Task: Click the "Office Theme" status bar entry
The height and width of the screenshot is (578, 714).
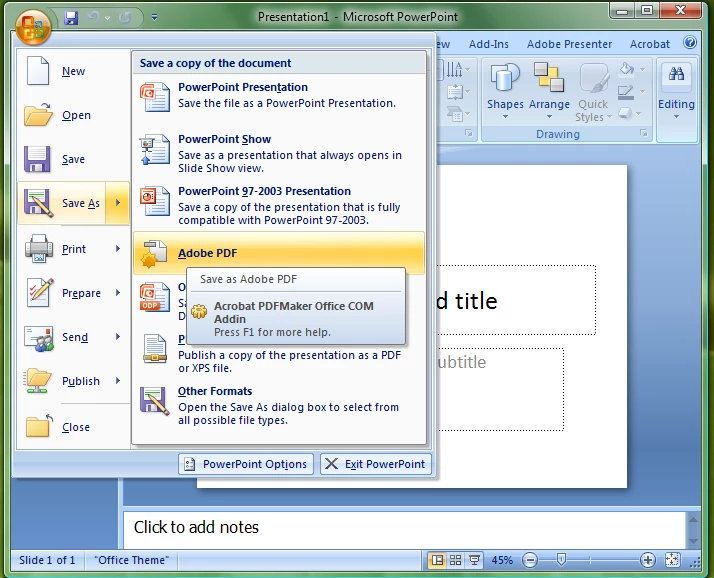Action: (x=131, y=560)
